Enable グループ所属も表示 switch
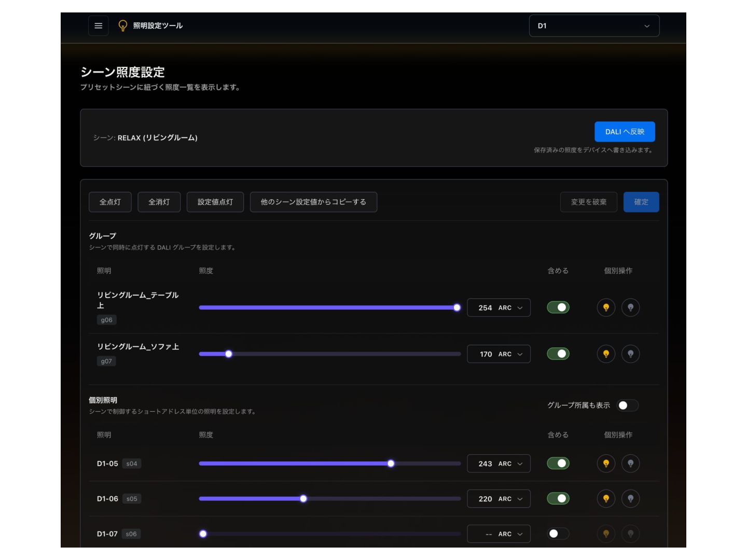Screen dimensions: 747x560 coord(628,405)
